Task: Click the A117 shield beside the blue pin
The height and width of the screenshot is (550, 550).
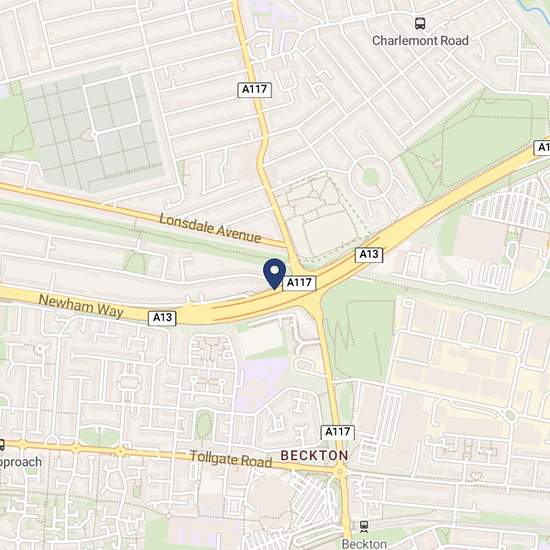Action: pos(299,283)
